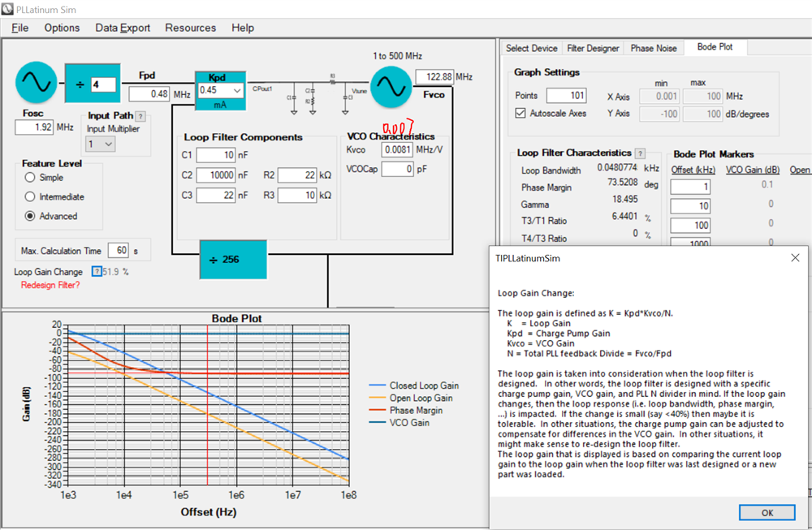Edit the Fosc frequency field 1.92
This screenshot has height=530, width=812.
(34, 127)
